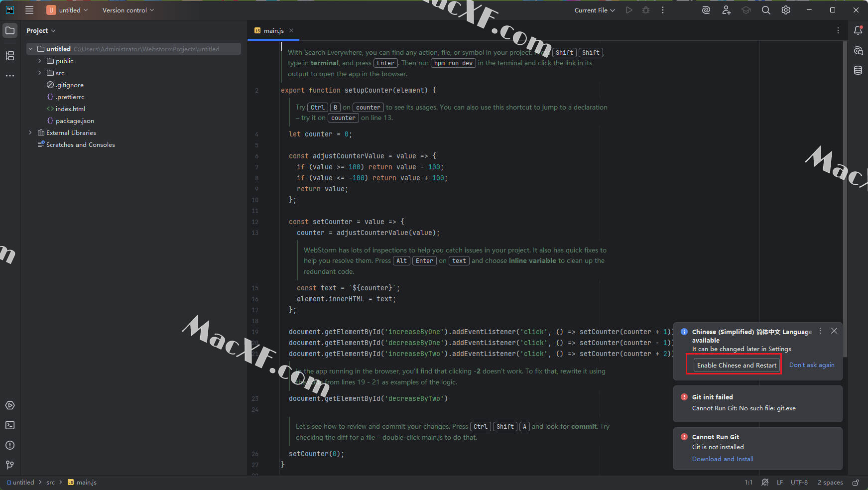Open the Project view dropdown

[41, 30]
